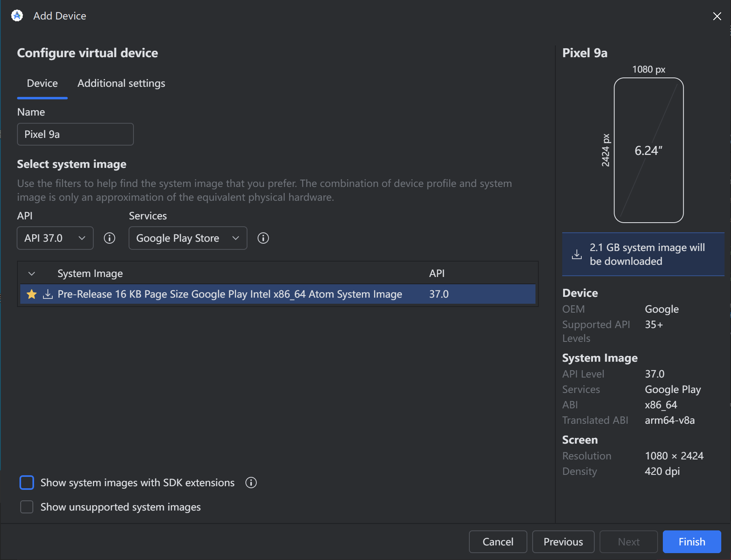Click the info icon next to API dropdown

(x=110, y=238)
